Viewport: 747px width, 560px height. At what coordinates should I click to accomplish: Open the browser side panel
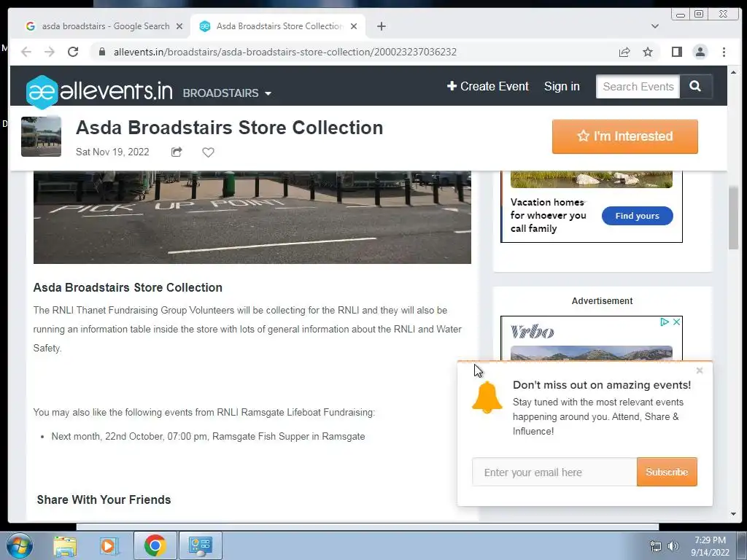676,52
